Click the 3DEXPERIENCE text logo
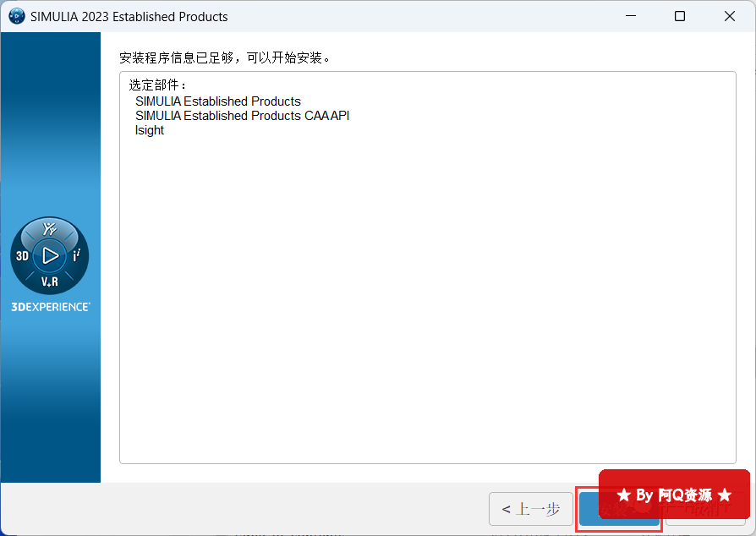This screenshot has height=536, width=756. pos(50,307)
